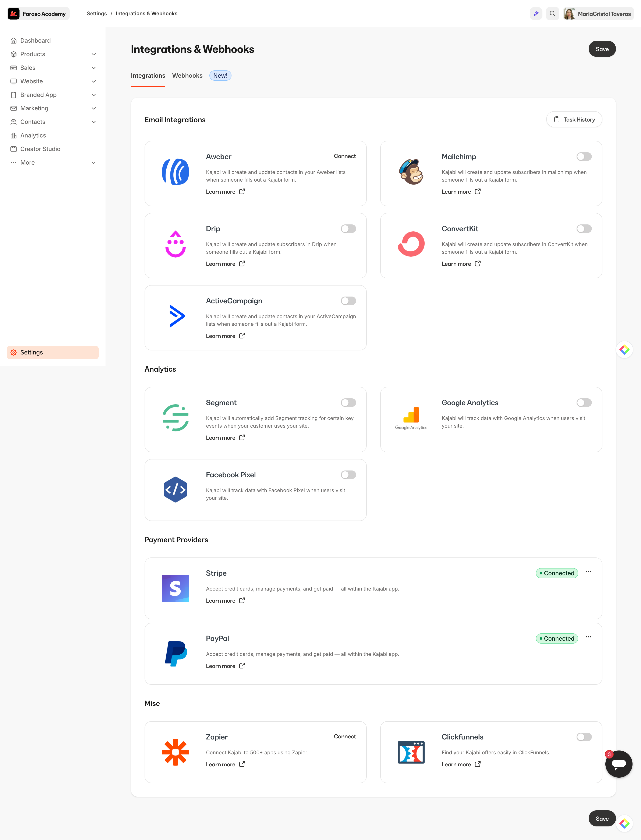The image size is (641, 840).
Task: Open the Task History button
Action: coord(574,119)
